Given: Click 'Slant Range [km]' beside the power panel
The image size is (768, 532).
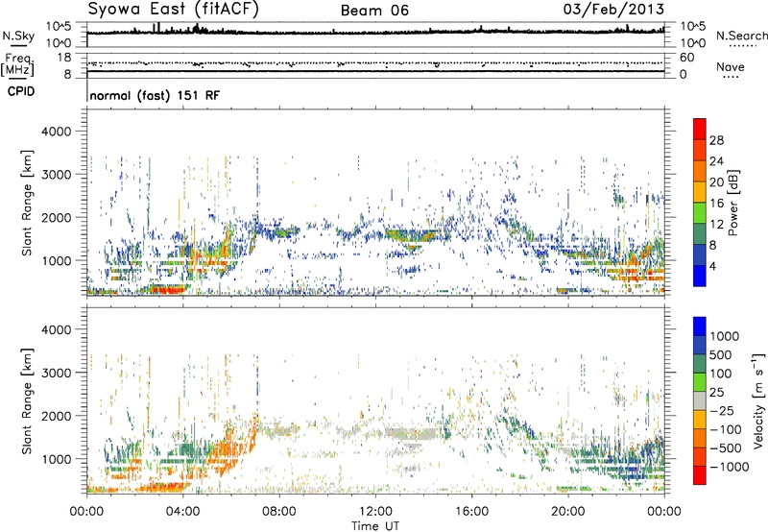Looking at the screenshot, I should (x=27, y=203).
